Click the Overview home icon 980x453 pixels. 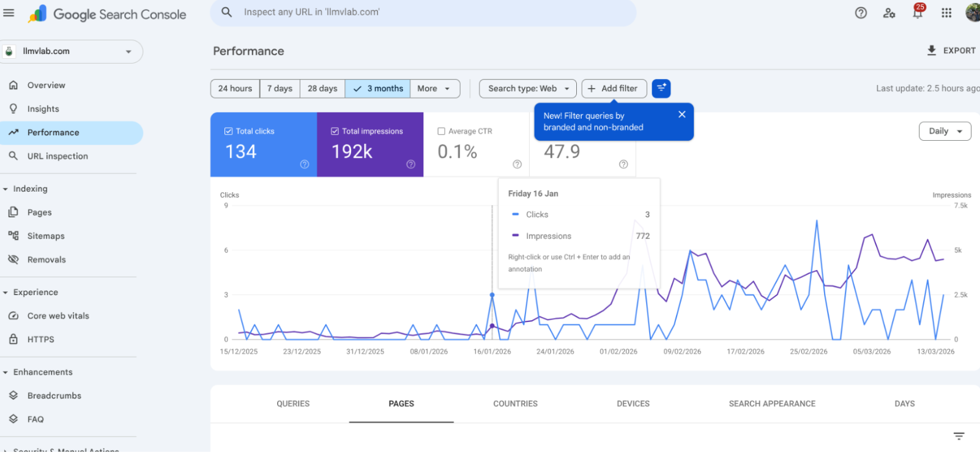(x=13, y=85)
